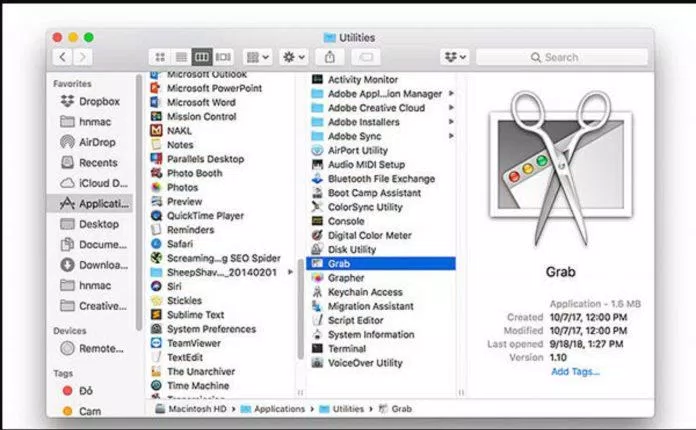696x430 pixels.
Task: Select the Disk Utility icon
Action: tap(317, 249)
